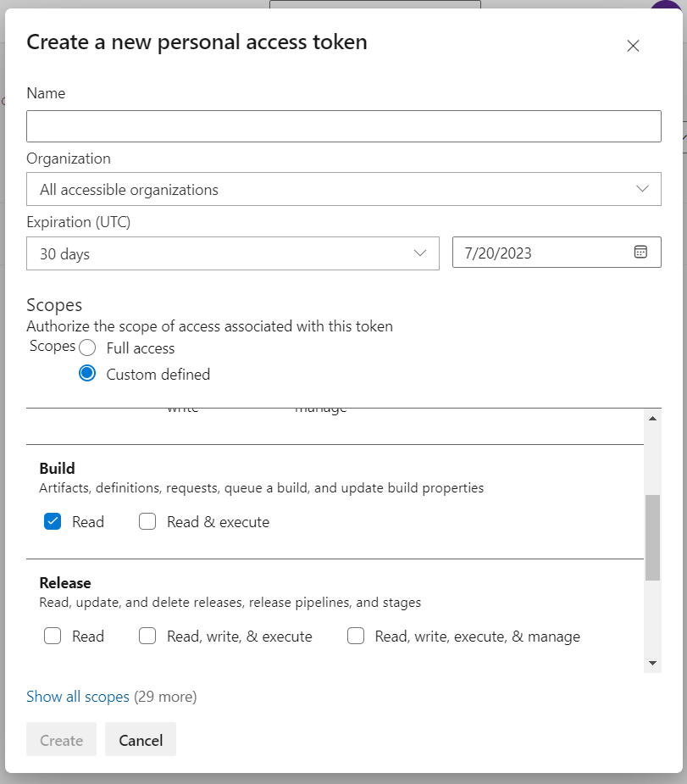
Task: Uncheck Read under Build scope
Action: (53, 521)
